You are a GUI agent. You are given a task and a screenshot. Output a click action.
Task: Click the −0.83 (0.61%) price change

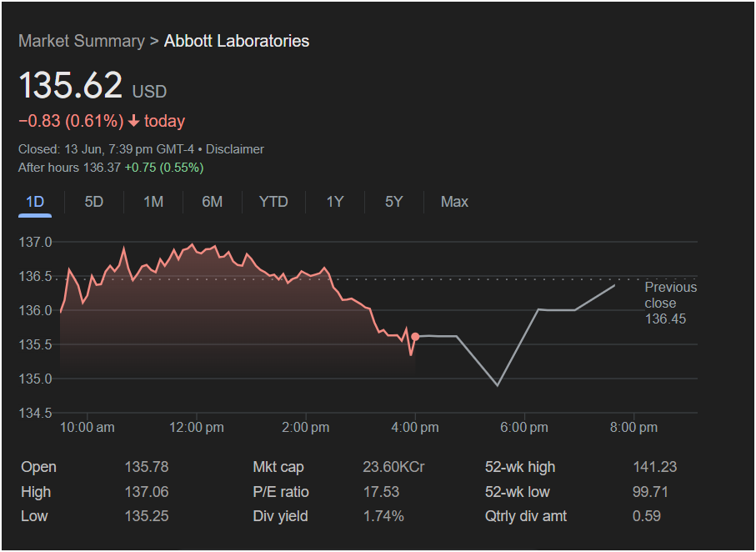[71, 121]
